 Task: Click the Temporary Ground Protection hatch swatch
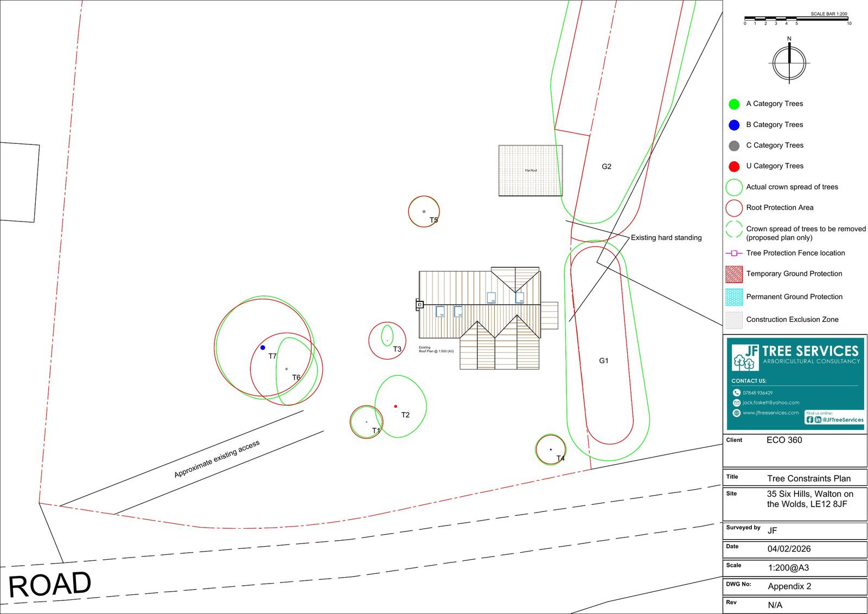pos(734,274)
